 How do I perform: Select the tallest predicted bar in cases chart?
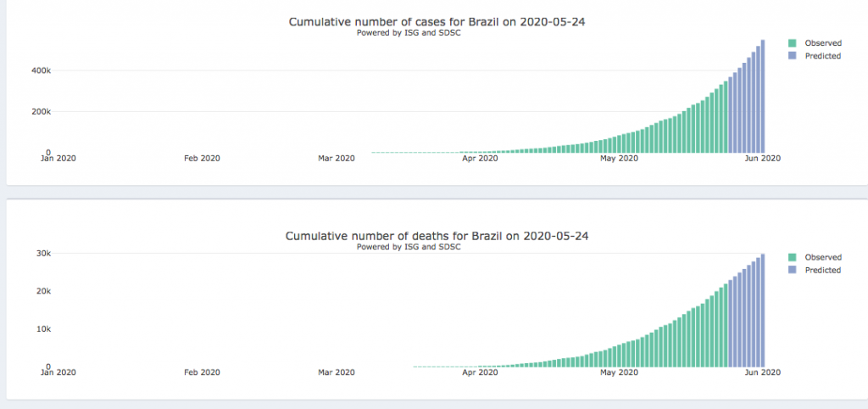click(x=763, y=96)
